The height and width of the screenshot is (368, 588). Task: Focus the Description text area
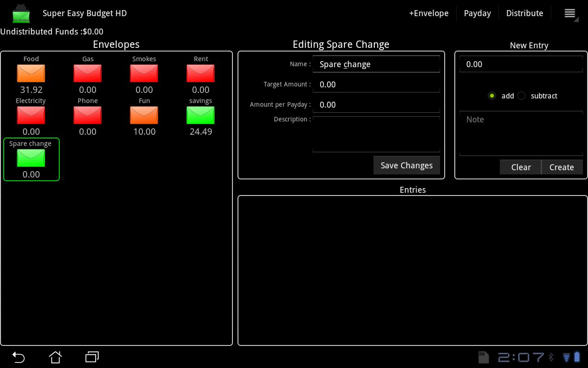pos(376,134)
